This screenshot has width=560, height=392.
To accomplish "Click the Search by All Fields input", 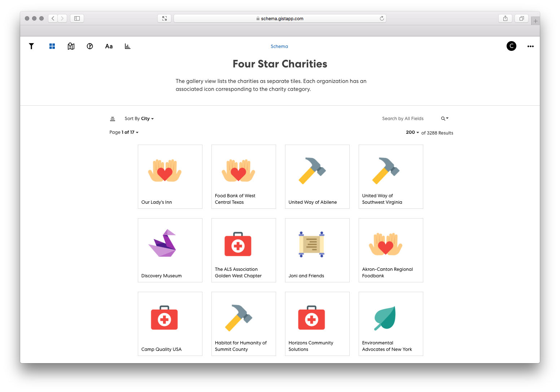I will (x=403, y=119).
